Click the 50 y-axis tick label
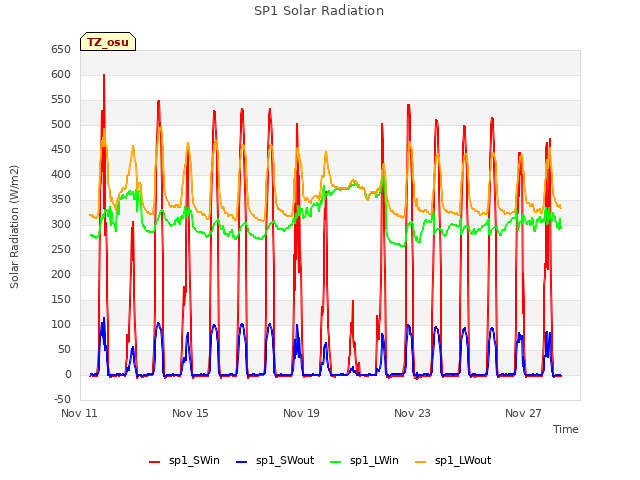The width and height of the screenshot is (640, 480). 64,349
